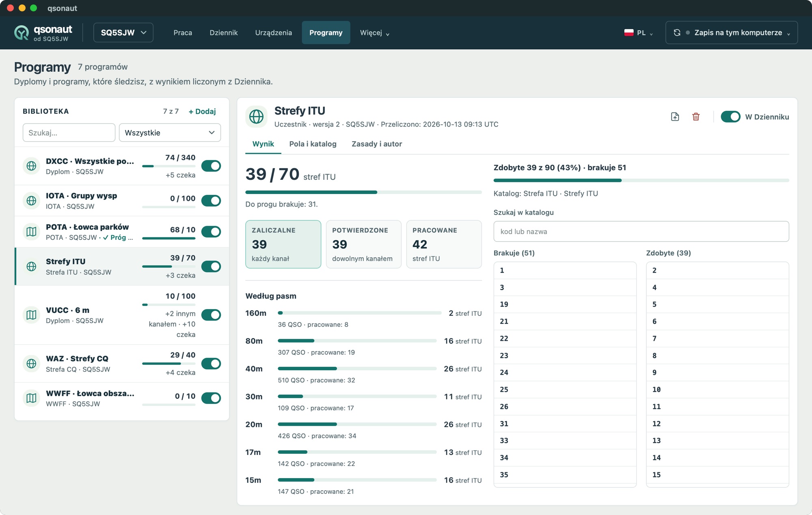Click the Polish flag icon
812x515 pixels.
pos(628,32)
